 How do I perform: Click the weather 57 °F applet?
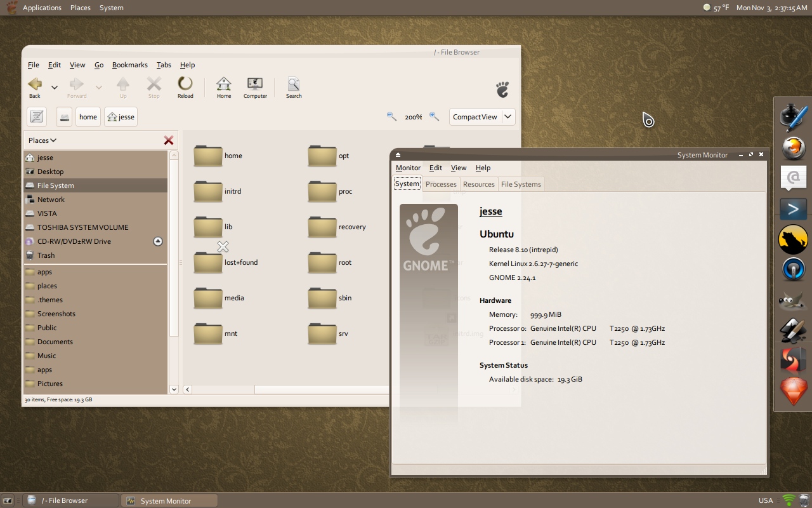(x=716, y=8)
